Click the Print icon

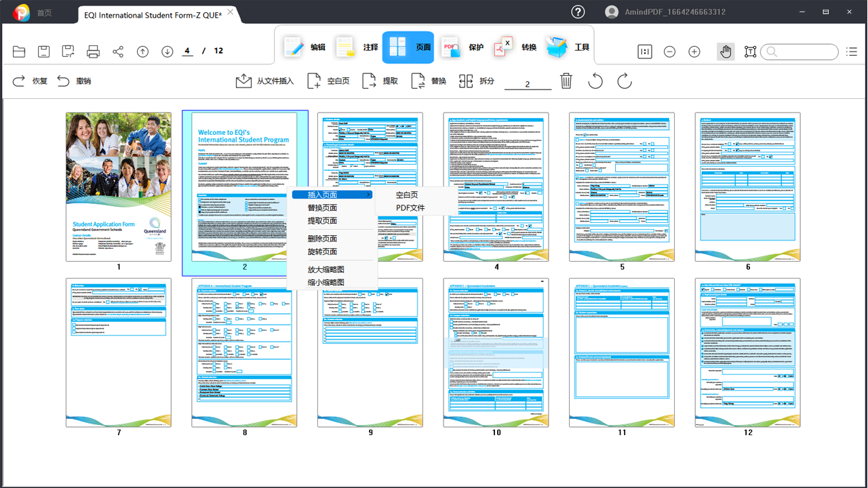(94, 52)
